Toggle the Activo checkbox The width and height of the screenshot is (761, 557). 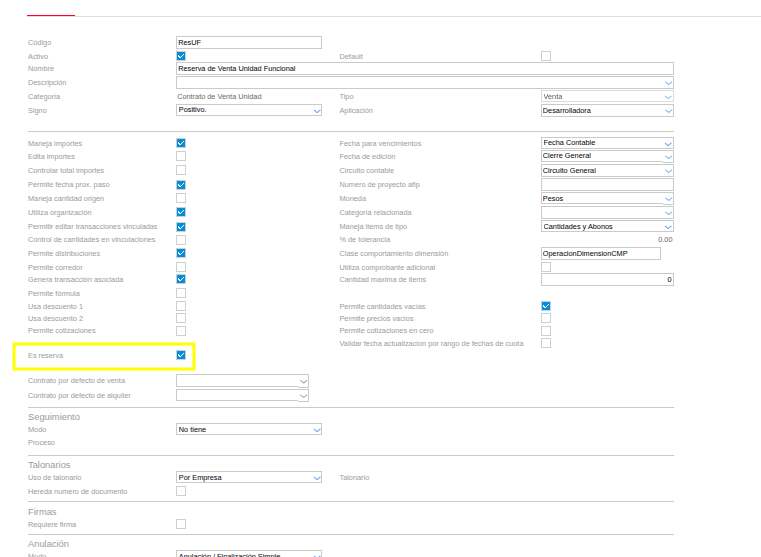(181, 56)
